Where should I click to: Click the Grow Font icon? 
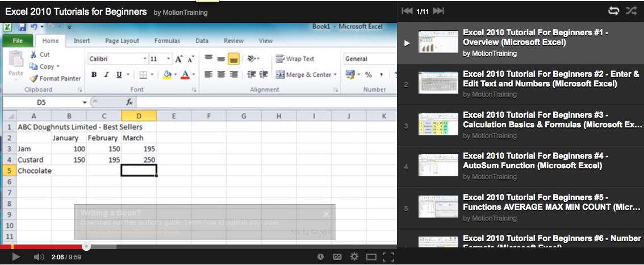click(179, 59)
